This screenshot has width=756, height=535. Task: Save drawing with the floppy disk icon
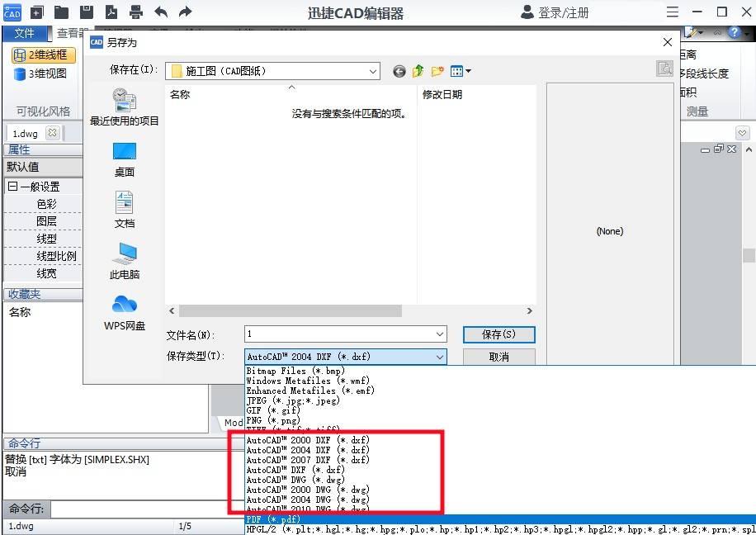(x=87, y=12)
